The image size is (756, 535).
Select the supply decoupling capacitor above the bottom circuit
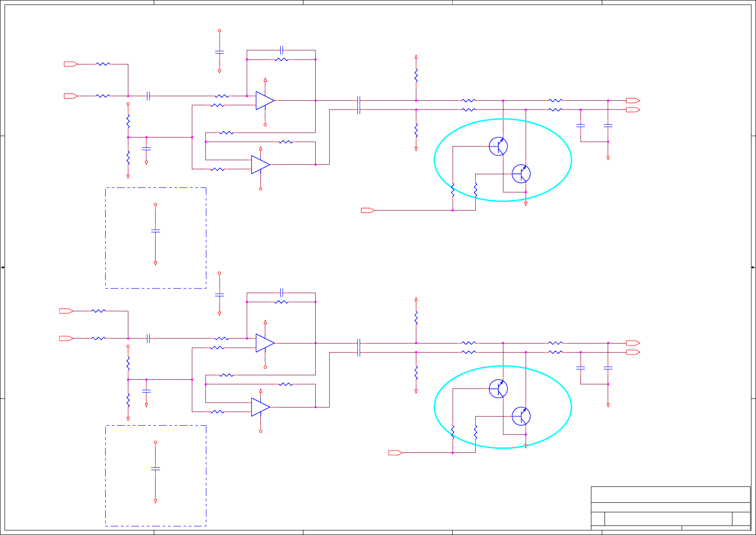[x=219, y=295]
